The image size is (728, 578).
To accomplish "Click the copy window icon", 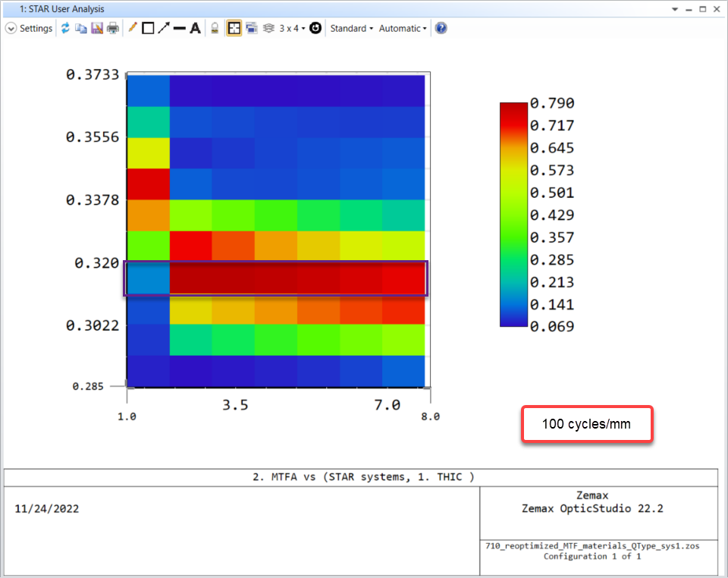I will (80, 28).
